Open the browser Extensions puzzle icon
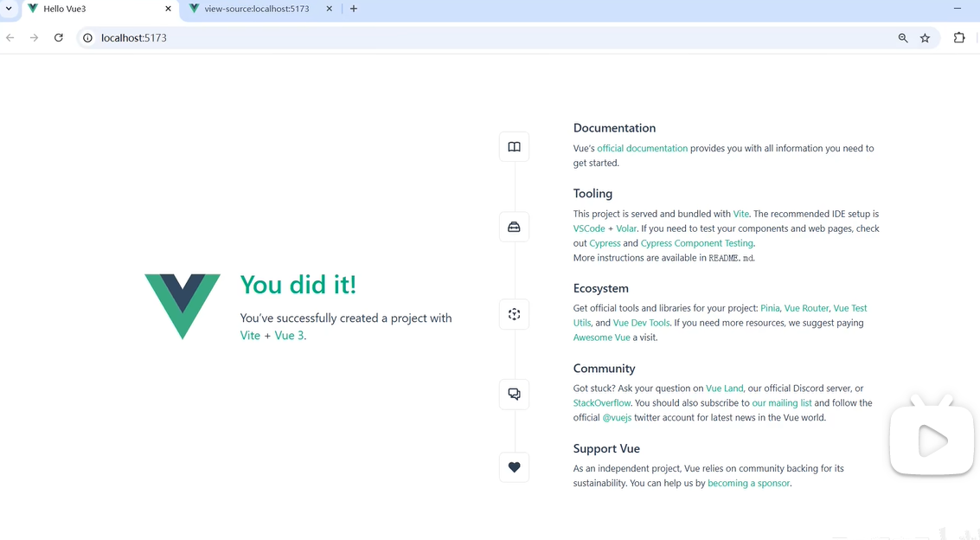 pos(958,38)
